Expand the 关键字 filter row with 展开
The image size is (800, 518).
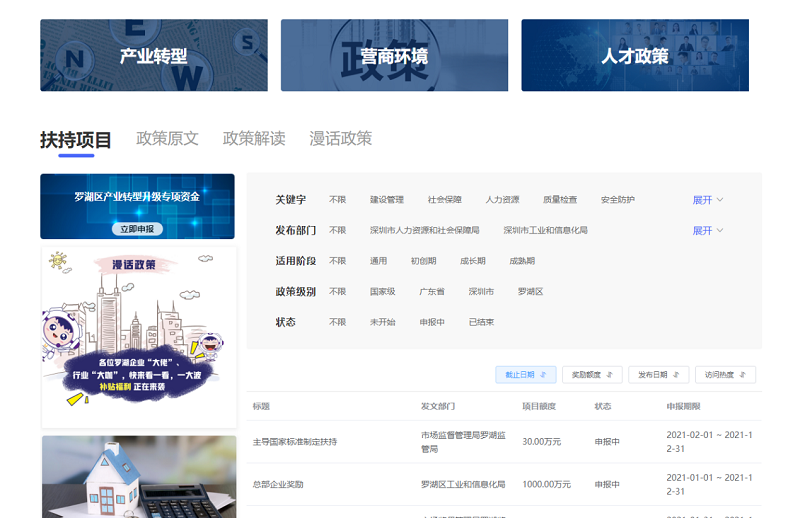pyautogui.click(x=707, y=200)
